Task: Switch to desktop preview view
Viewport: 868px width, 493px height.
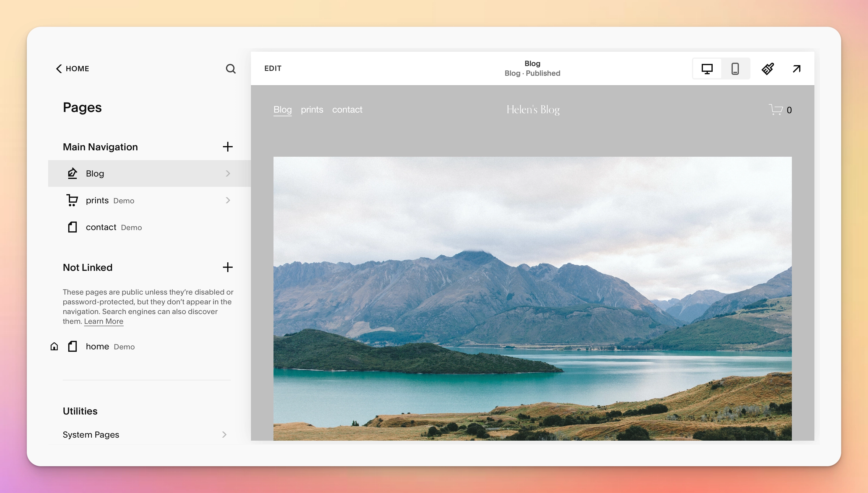Action: [x=707, y=69]
